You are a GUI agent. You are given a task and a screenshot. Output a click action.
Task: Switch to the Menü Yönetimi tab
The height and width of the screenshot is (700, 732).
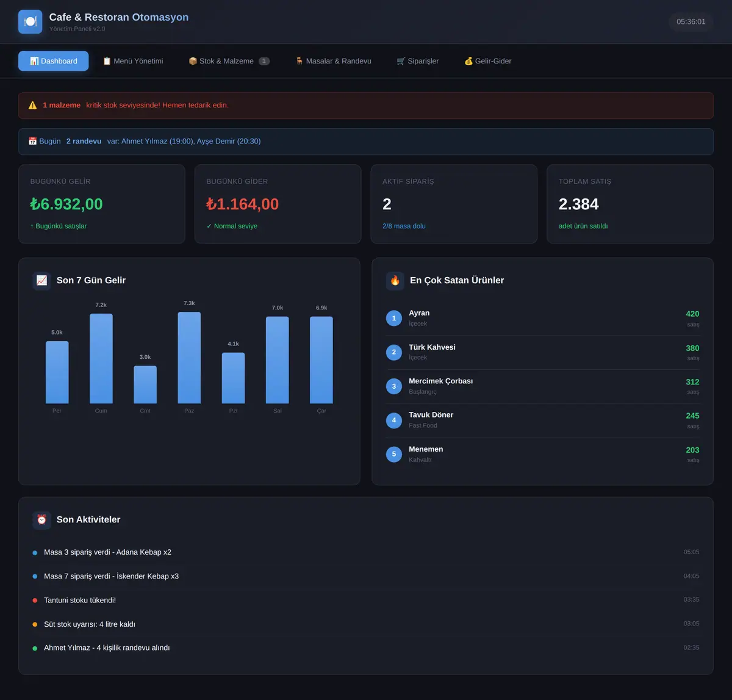coord(133,61)
